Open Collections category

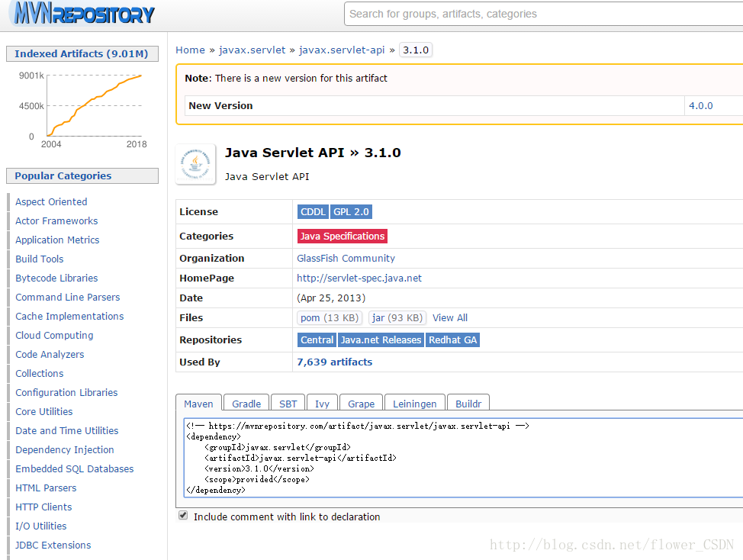click(40, 373)
